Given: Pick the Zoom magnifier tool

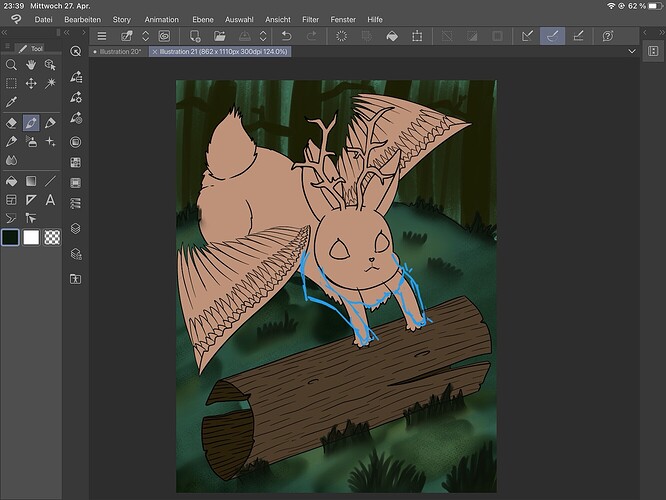Looking at the screenshot, I should 11,64.
